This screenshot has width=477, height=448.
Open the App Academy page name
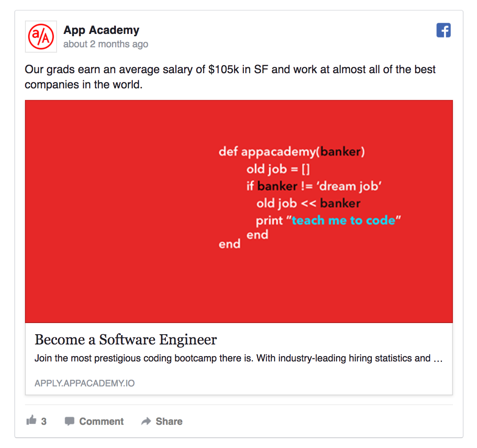click(x=101, y=30)
